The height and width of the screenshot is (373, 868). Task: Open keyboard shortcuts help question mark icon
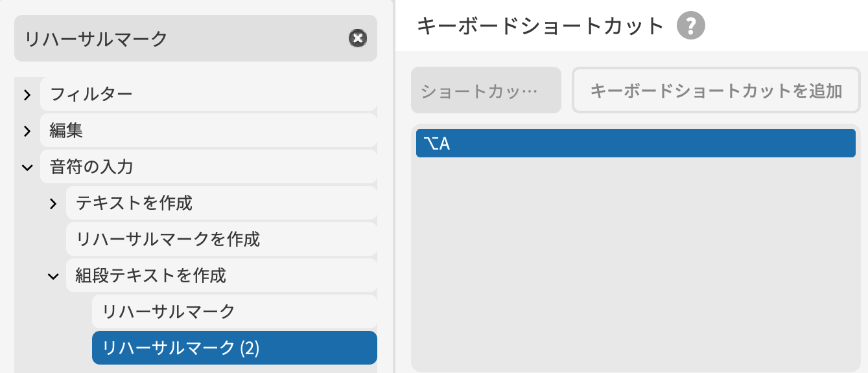690,27
